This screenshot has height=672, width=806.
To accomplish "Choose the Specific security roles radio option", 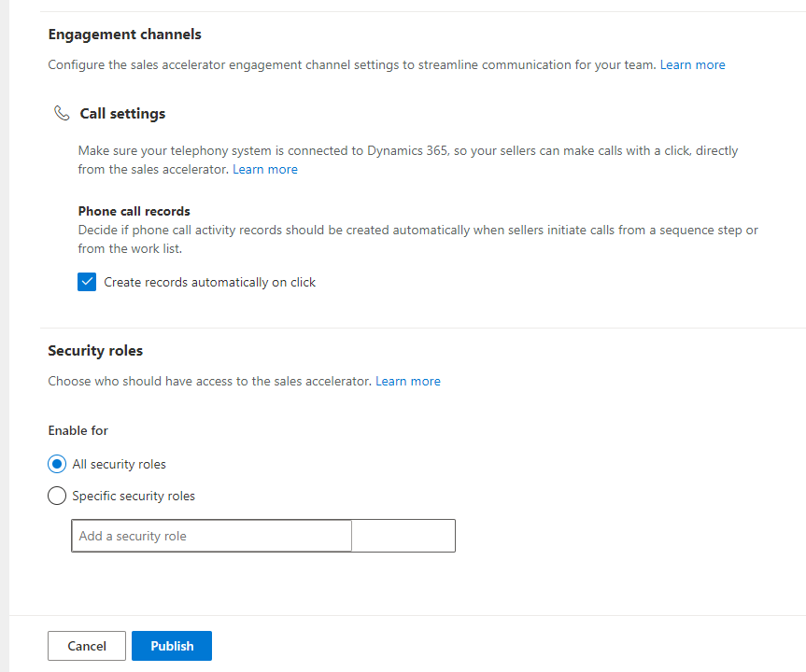I will point(57,496).
